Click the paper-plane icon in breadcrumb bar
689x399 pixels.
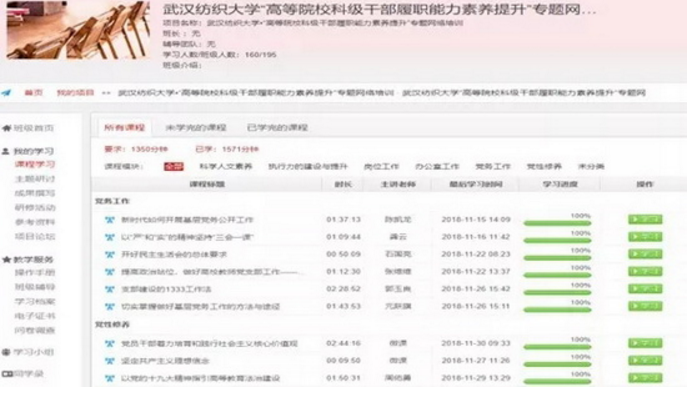point(6,93)
